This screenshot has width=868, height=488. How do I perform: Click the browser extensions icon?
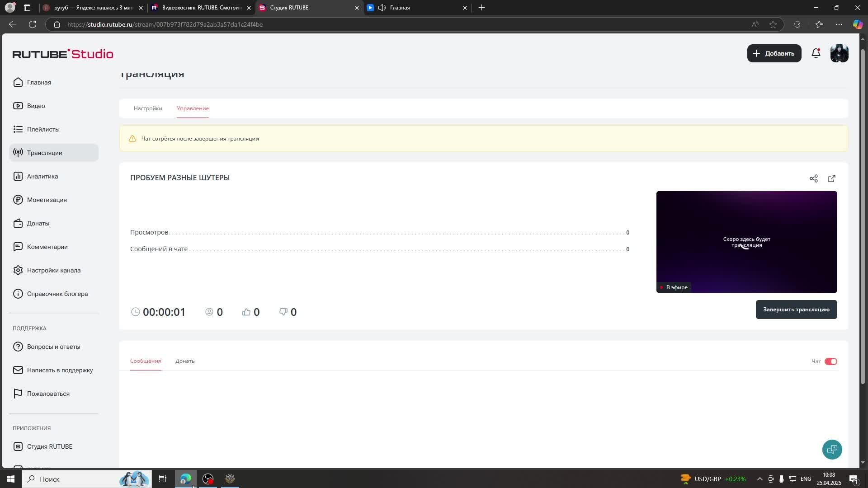(797, 24)
